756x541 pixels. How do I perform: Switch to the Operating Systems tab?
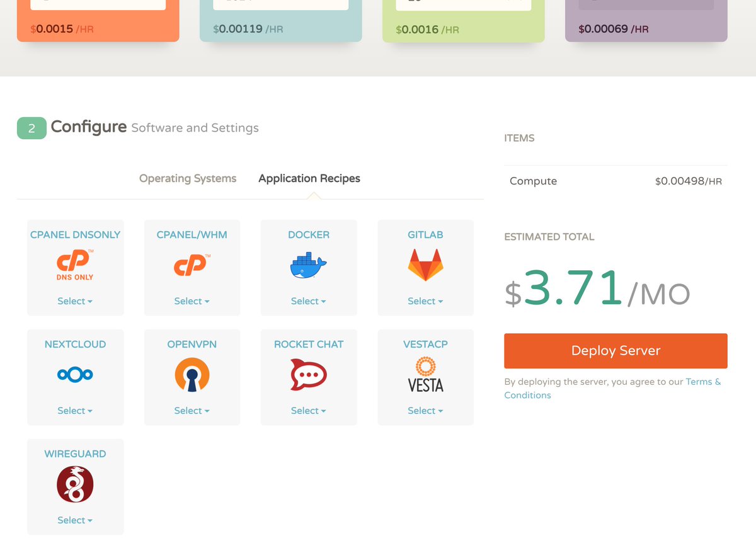click(188, 178)
